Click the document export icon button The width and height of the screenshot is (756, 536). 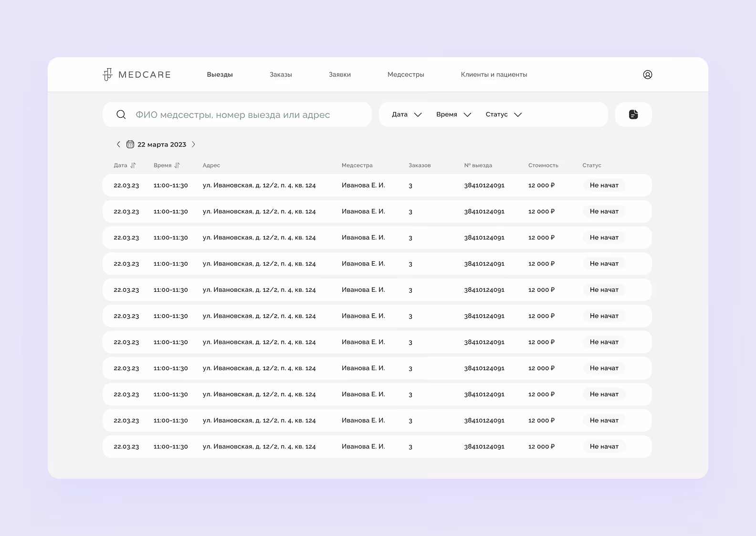point(633,114)
